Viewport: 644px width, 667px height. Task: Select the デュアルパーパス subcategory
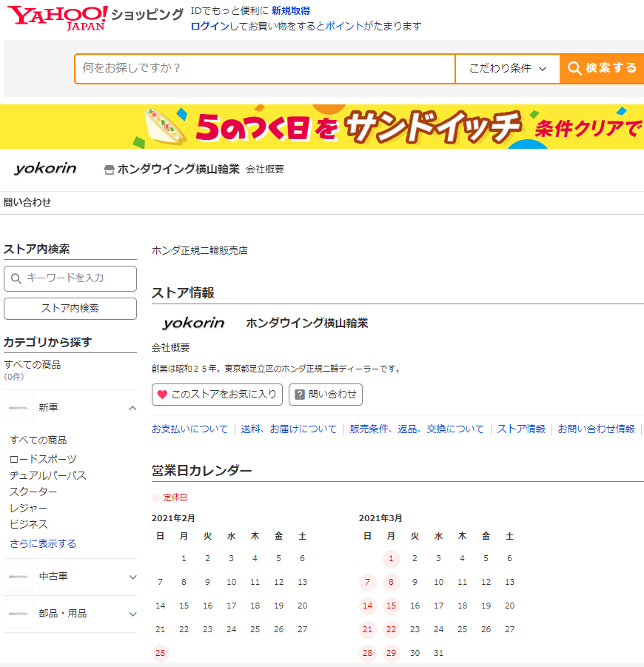point(47,475)
